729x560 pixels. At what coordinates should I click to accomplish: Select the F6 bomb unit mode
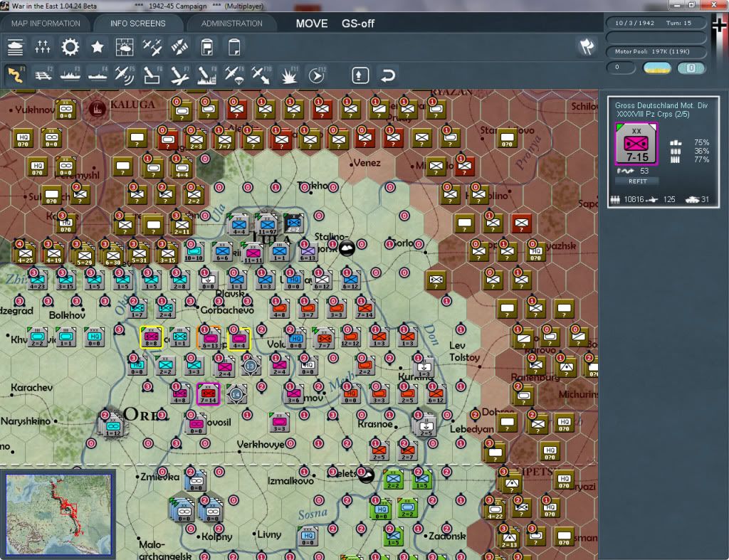coord(152,75)
